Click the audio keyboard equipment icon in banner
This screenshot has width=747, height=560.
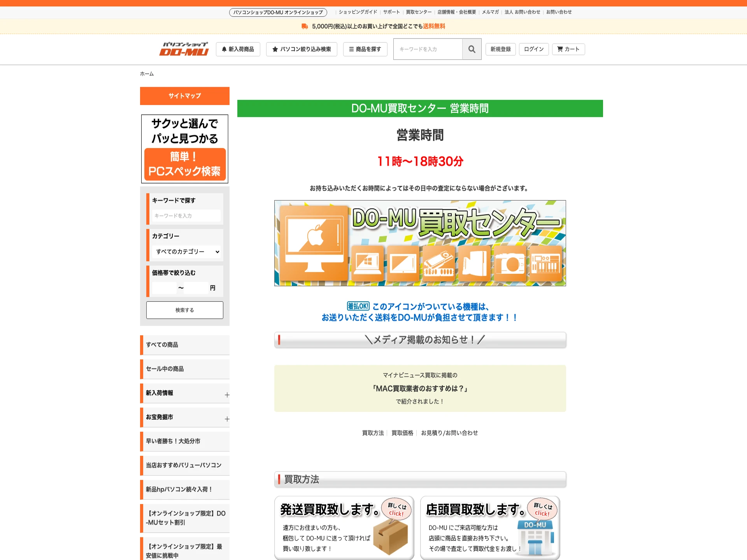[546, 263]
